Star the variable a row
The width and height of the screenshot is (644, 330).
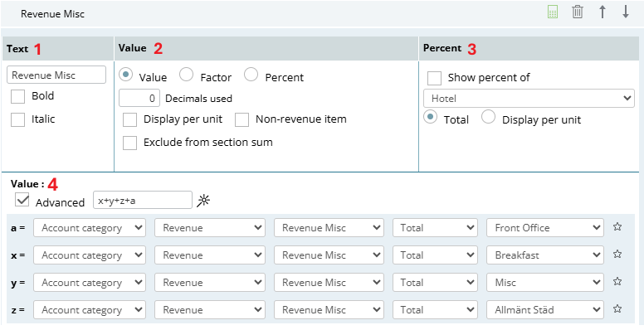(x=617, y=226)
